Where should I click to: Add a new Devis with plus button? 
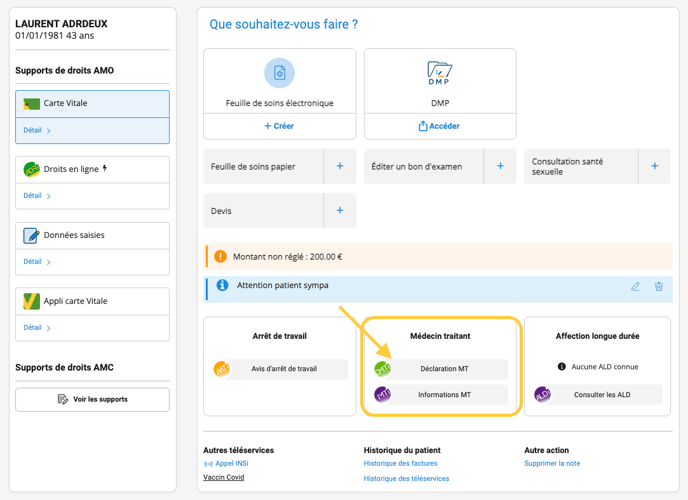pyautogui.click(x=340, y=211)
